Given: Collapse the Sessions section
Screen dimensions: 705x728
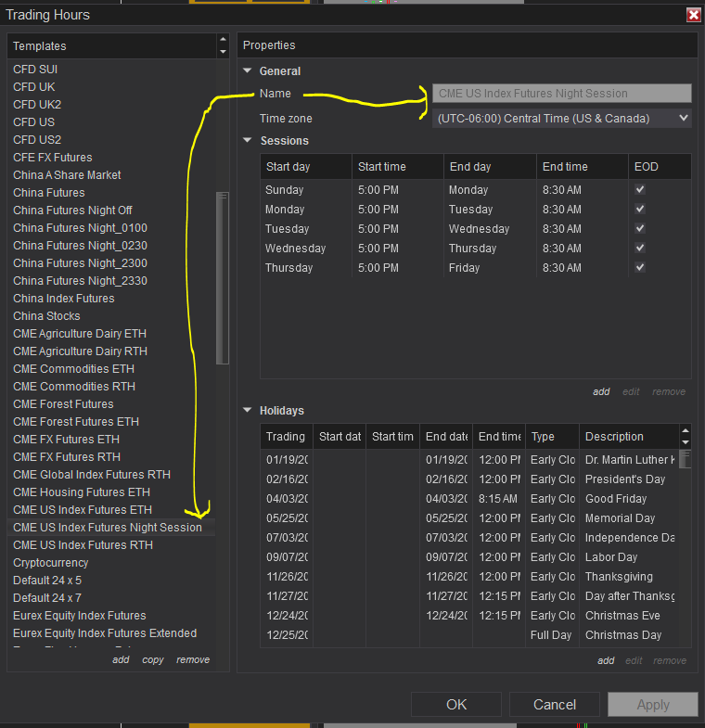Looking at the screenshot, I should click(248, 140).
